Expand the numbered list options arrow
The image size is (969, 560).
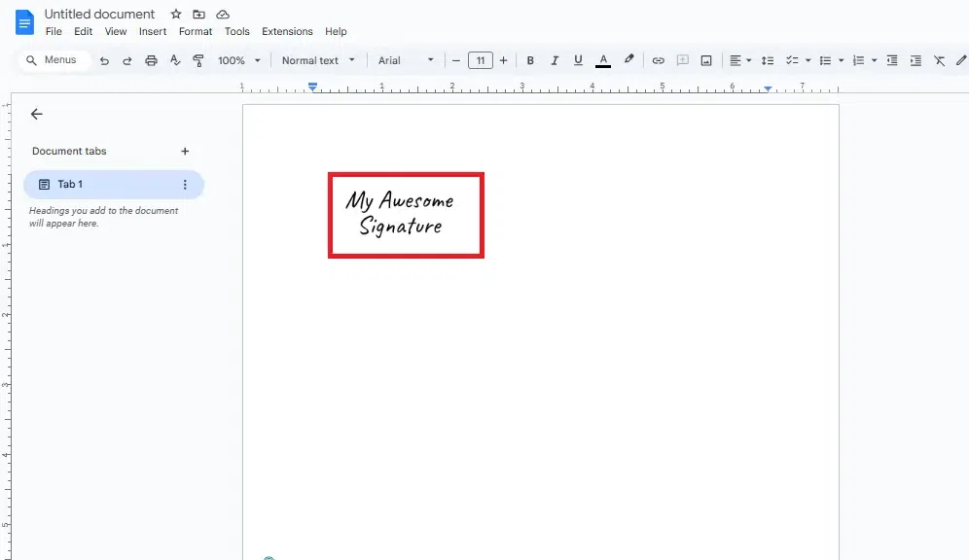[874, 60]
